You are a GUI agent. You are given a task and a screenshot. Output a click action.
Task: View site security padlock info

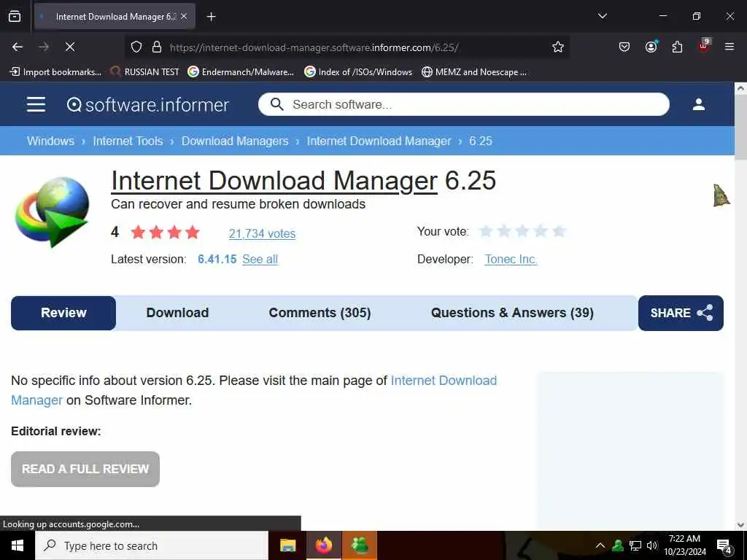coord(157,47)
